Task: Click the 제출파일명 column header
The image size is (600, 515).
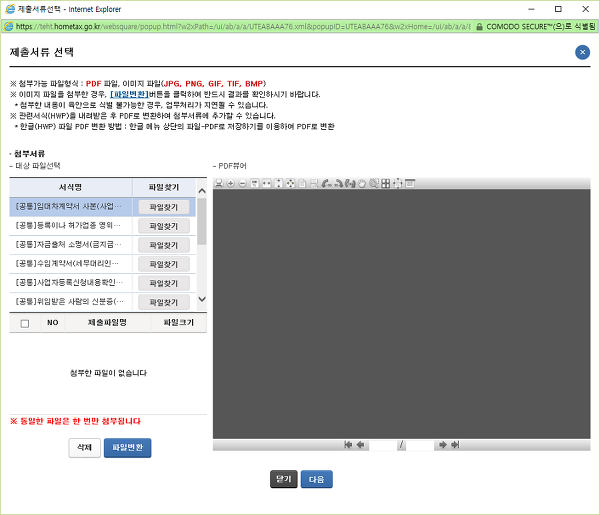Action: coord(108,323)
